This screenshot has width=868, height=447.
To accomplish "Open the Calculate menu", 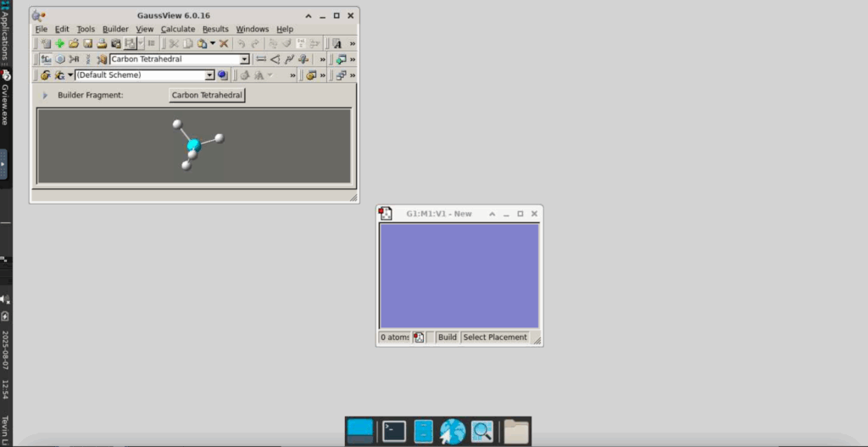I will coord(178,29).
